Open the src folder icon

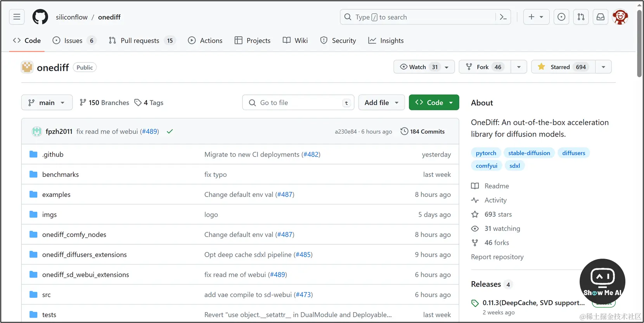click(x=33, y=295)
